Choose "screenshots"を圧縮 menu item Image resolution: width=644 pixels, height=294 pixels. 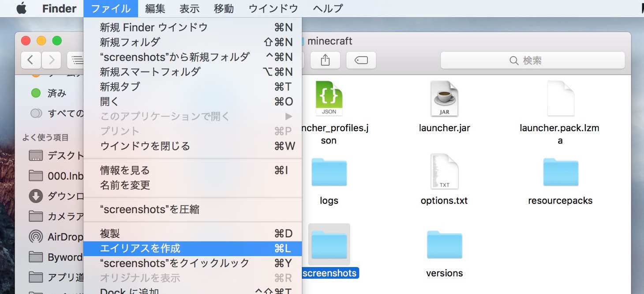(x=193, y=209)
